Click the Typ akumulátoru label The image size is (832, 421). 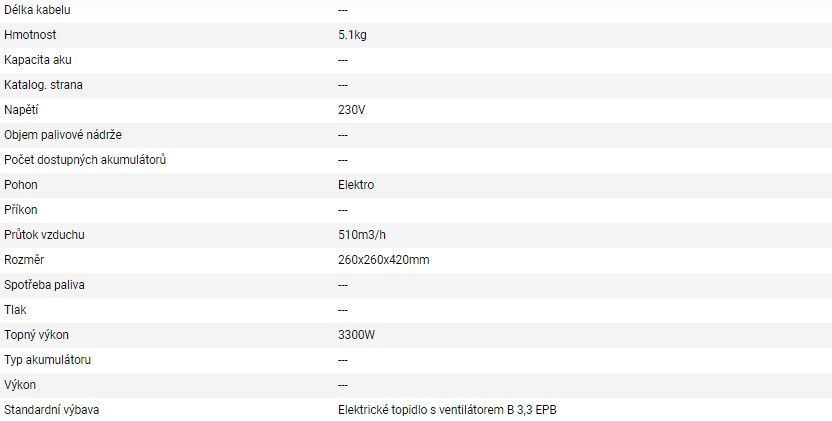point(48,360)
